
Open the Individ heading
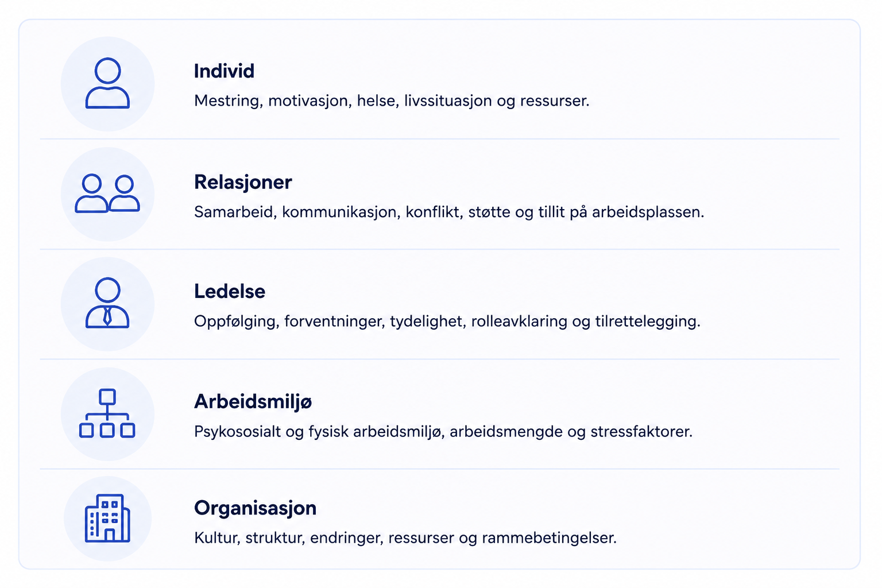click(x=224, y=71)
